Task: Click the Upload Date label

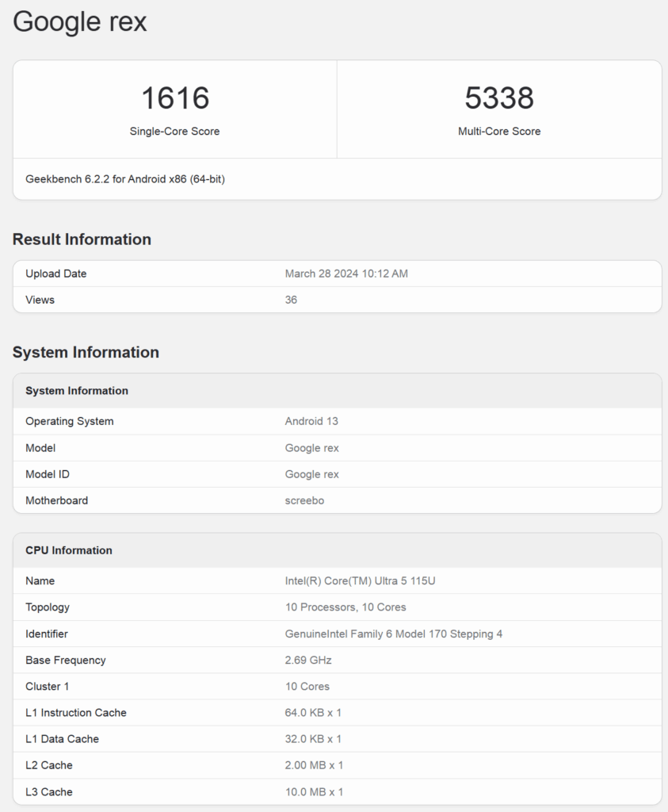Action: (56, 274)
